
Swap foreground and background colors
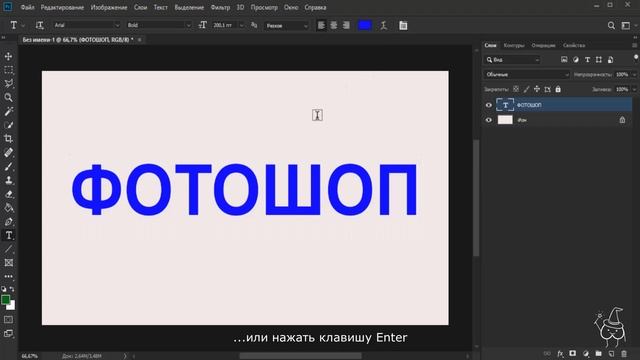pyautogui.click(x=12, y=289)
